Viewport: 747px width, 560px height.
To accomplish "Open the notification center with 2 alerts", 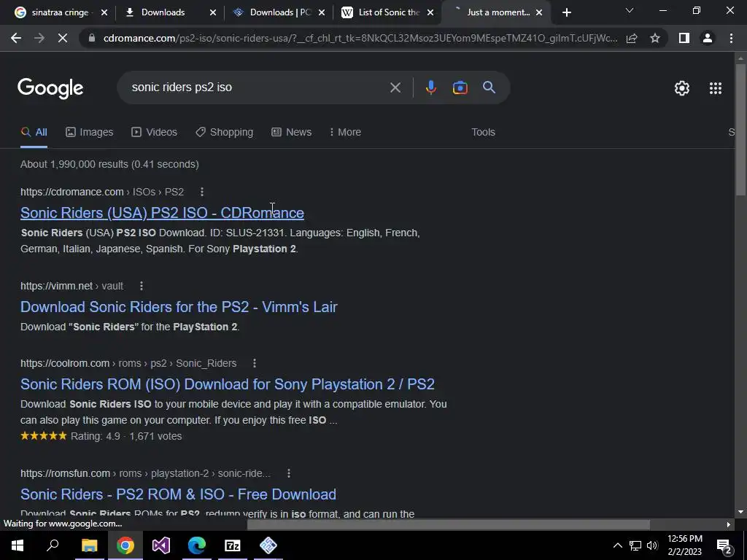I will [724, 545].
